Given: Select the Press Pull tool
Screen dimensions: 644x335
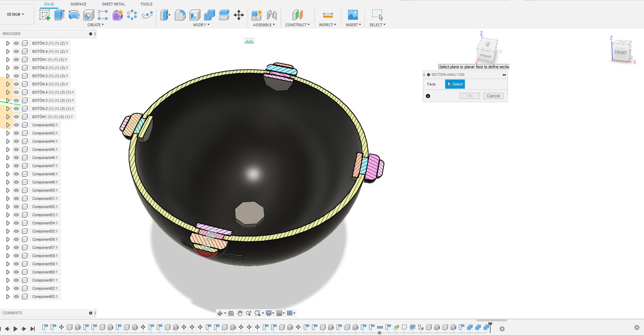Looking at the screenshot, I should click(165, 15).
